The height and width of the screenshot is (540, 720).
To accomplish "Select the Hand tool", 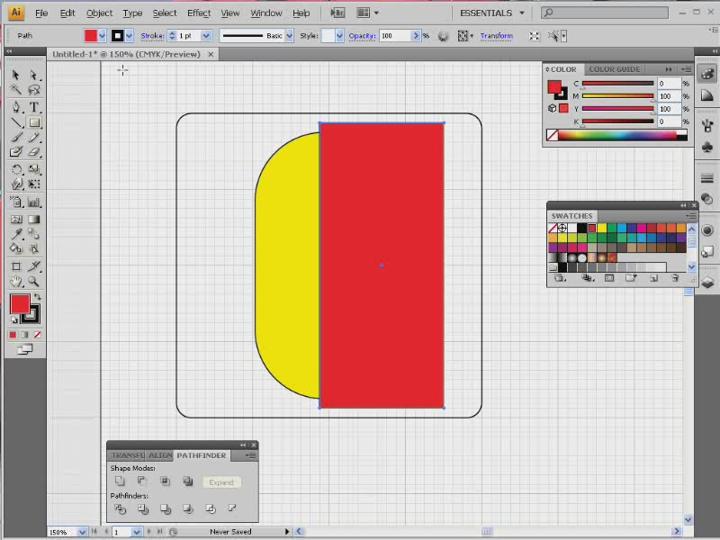I will 16,281.
